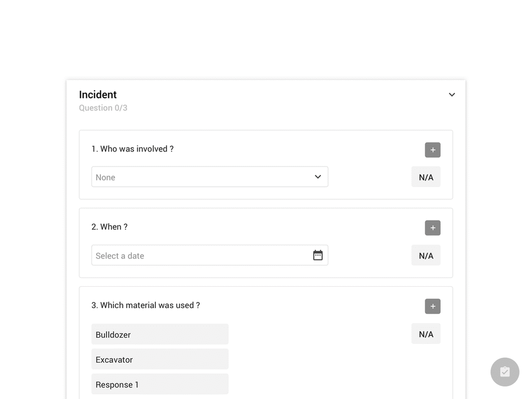Collapse the Incident section with the chevron
The width and height of the screenshot is (532, 399).
pos(452,95)
